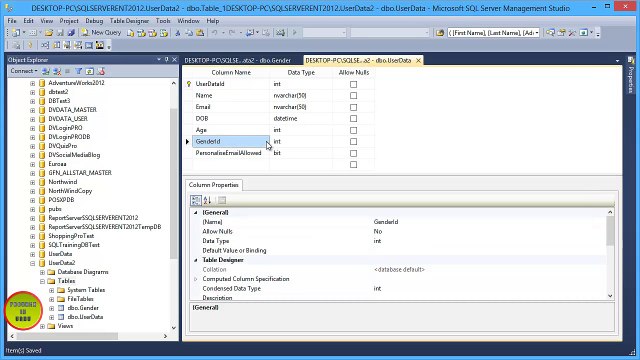Screen dimensions: 640x360
Task: Toggle Allow Nulls for Name column
Action: click(353, 96)
